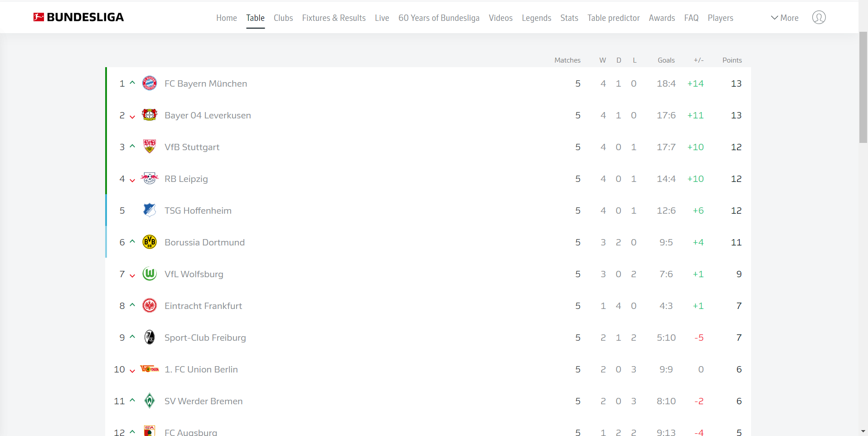Click the Points column header
The height and width of the screenshot is (436, 868).
point(732,60)
